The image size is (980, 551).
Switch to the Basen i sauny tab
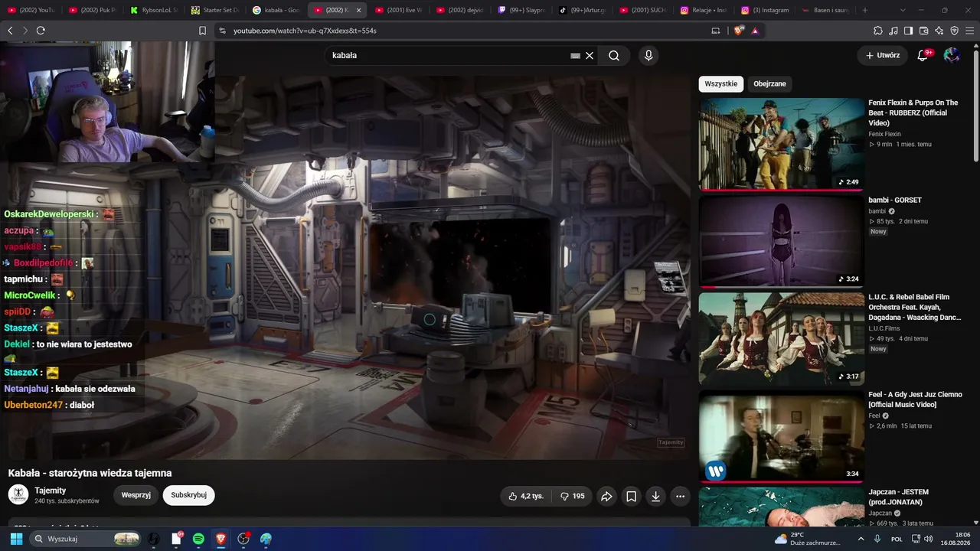pyautogui.click(x=828, y=10)
